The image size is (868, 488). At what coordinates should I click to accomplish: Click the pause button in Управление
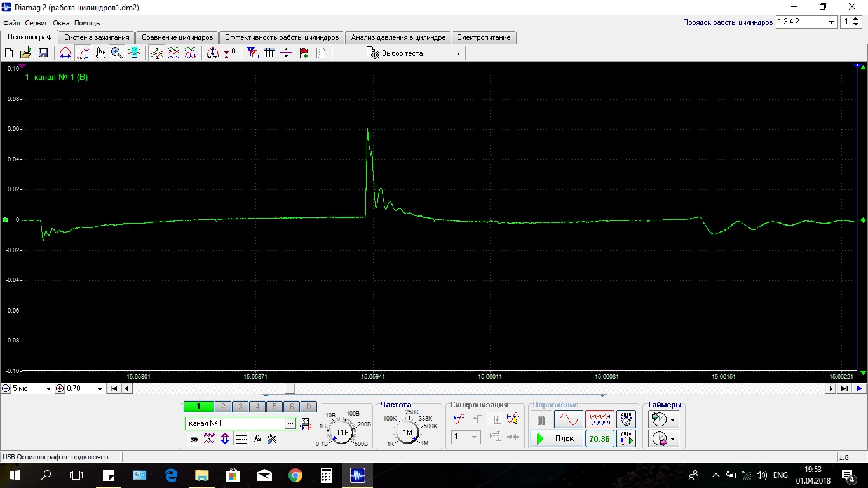coord(541,420)
